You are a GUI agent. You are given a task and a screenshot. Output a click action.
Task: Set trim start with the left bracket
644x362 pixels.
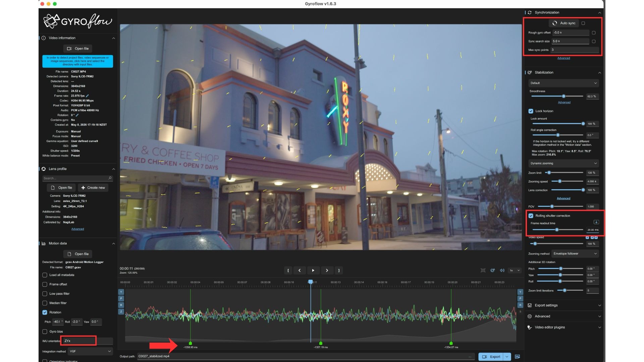288,270
